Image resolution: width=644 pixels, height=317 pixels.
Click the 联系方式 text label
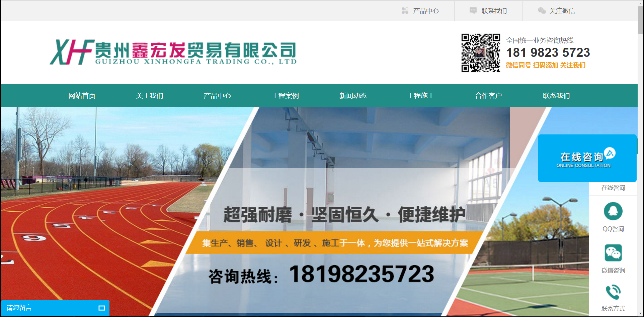click(x=613, y=308)
